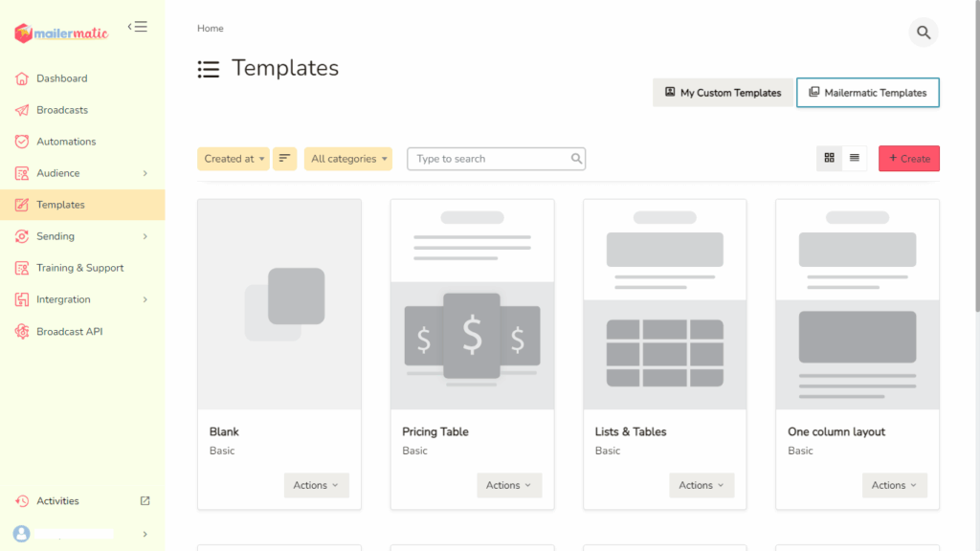Click the Broadcast API icon
980x551 pixels.
click(x=22, y=332)
